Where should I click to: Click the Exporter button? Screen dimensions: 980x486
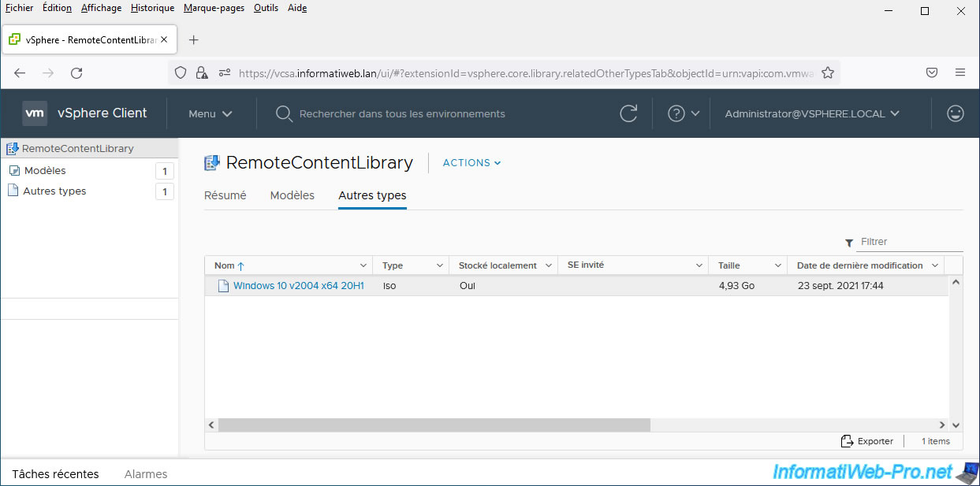point(867,441)
